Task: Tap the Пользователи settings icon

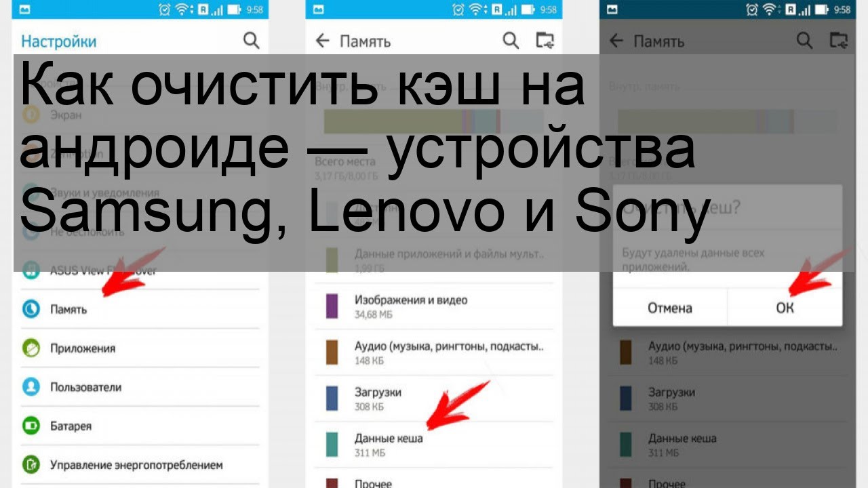Action: tap(31, 387)
